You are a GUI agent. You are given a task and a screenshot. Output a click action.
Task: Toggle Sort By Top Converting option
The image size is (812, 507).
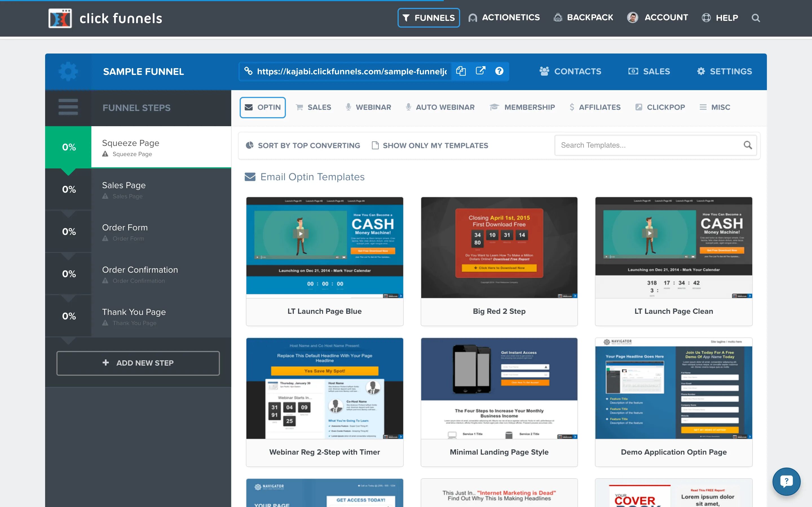303,145
